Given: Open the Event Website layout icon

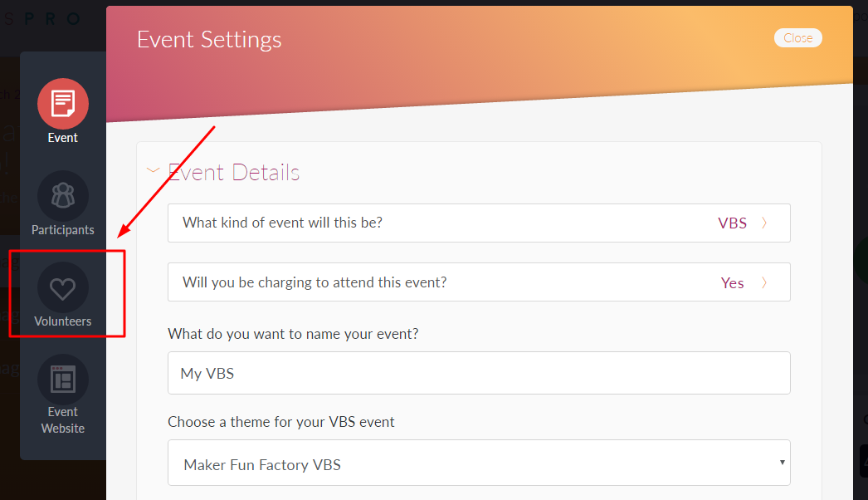Looking at the screenshot, I should coord(63,380).
